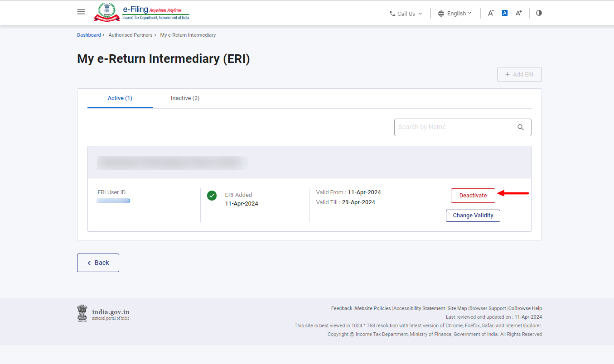Viewport: 614px width, 364px height.
Task: Select the Active (1) tab
Action: [120, 98]
